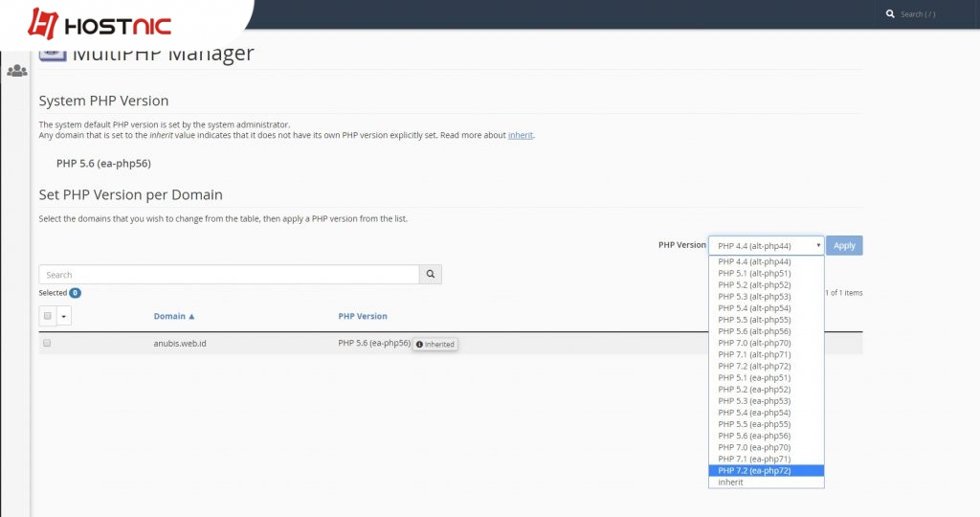Sort table by Domain column

point(174,316)
